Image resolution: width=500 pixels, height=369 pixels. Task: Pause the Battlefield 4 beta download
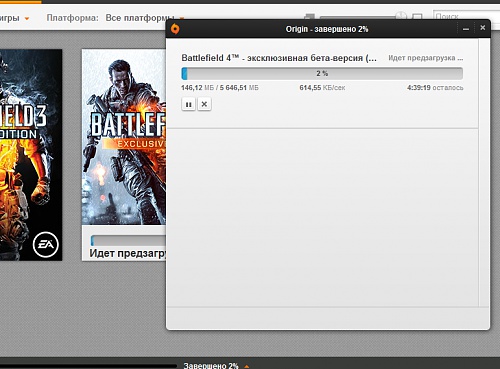[x=188, y=104]
